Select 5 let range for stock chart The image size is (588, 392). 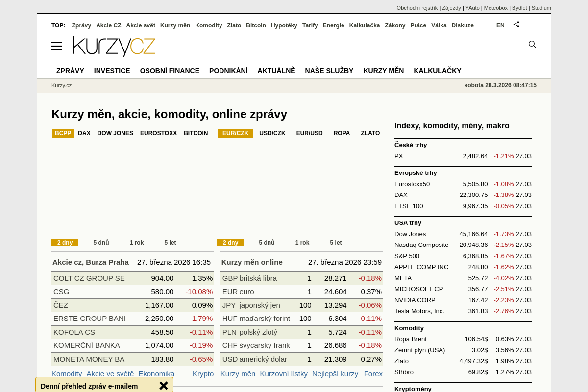tap(170, 243)
